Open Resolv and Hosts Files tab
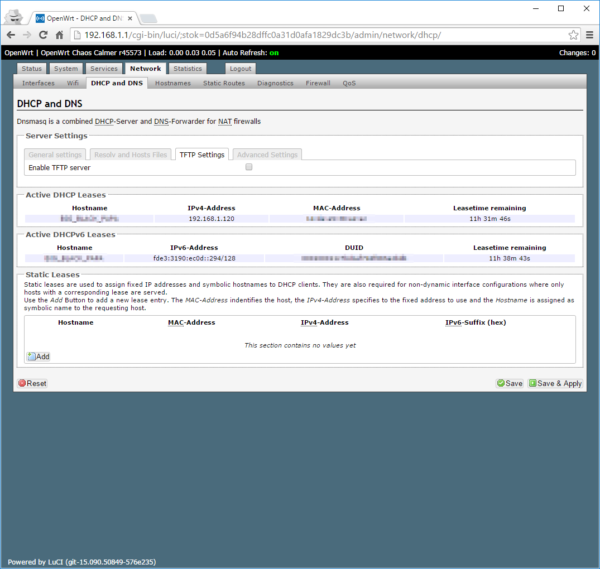Viewport: 600px width, 569px height. [130, 154]
